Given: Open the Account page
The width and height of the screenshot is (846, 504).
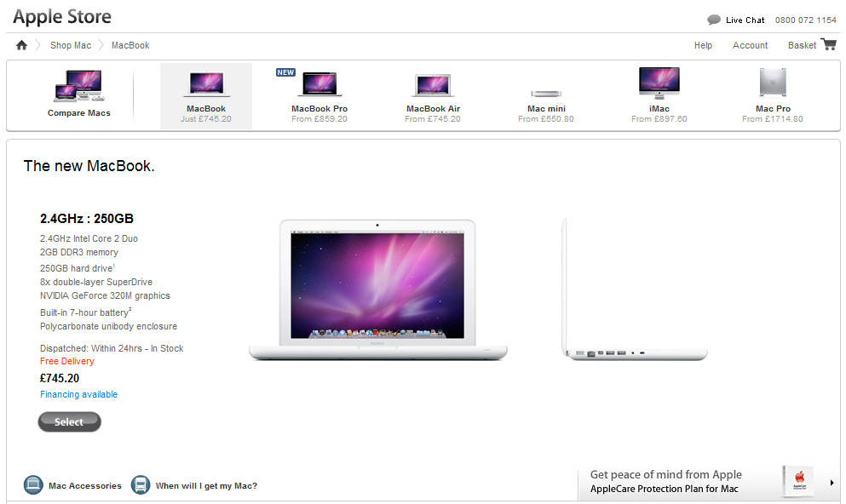Looking at the screenshot, I should pos(750,45).
